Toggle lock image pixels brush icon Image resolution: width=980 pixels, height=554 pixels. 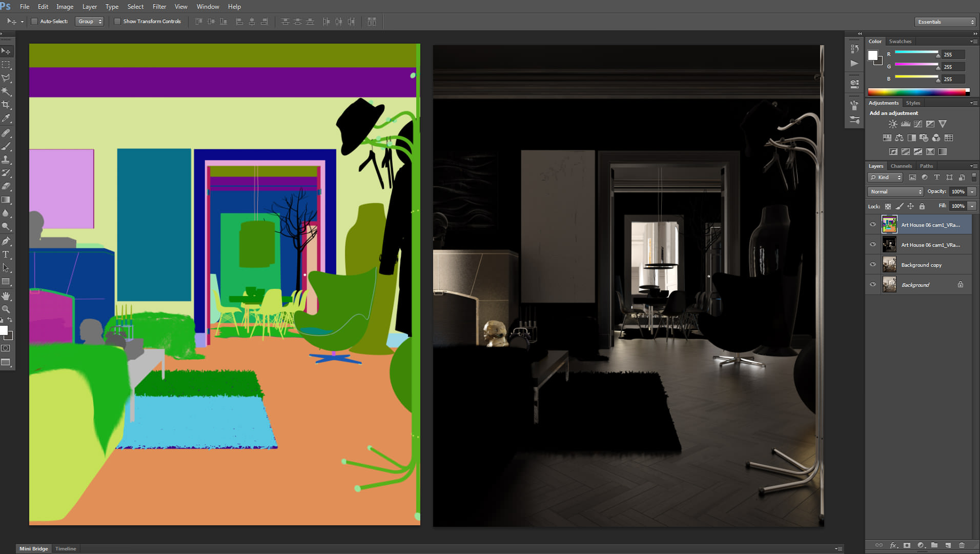899,206
